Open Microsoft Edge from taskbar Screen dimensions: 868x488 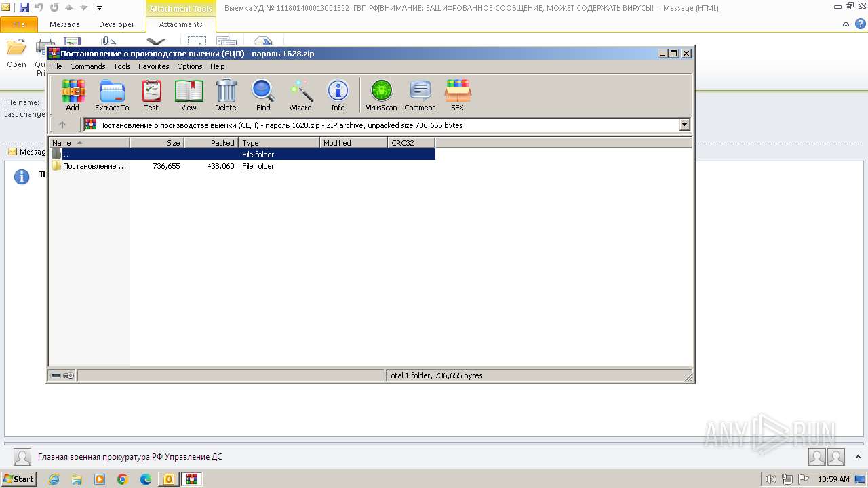(146, 479)
